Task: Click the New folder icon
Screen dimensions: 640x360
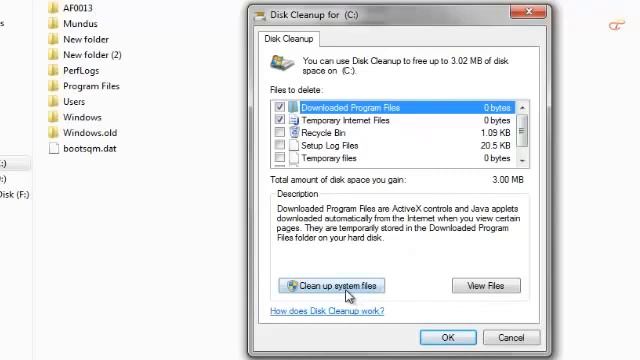Action: 53,39
